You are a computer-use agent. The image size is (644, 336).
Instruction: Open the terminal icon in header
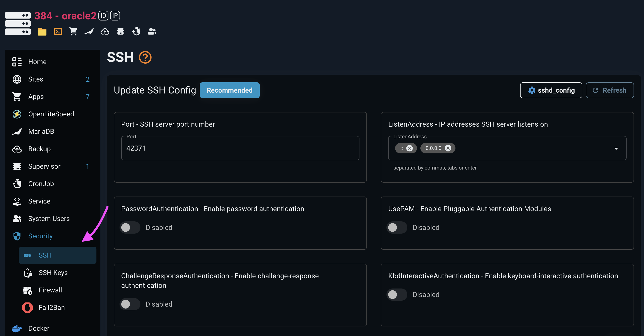point(58,32)
